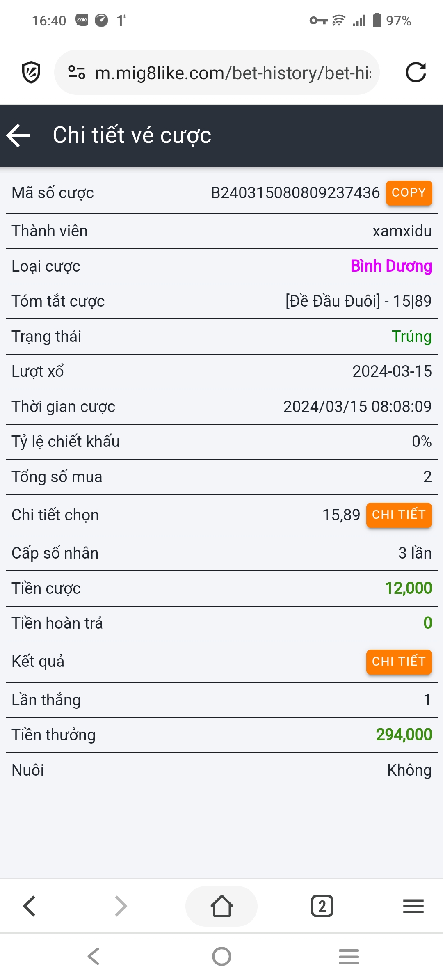443x980 pixels.
Task: Open Chi Tiết for Kết quả row
Action: coord(399,662)
